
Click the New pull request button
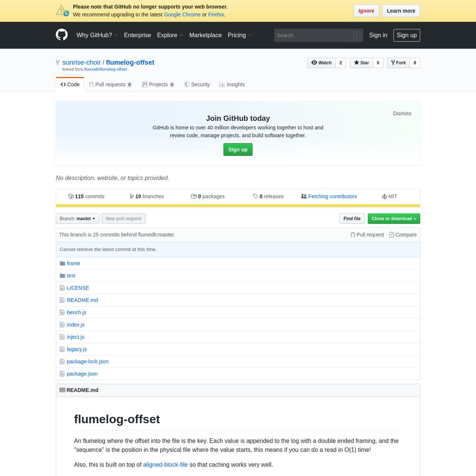tap(123, 218)
